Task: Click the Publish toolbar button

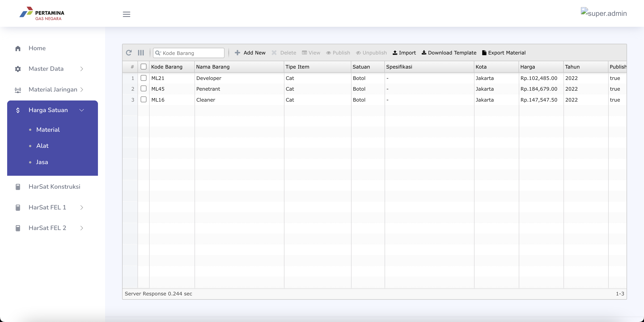Action: 338,53
